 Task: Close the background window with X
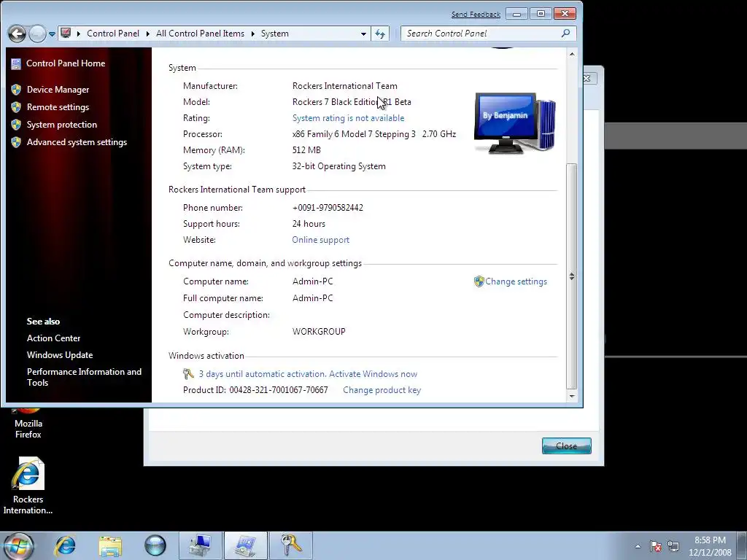pyautogui.click(x=588, y=78)
